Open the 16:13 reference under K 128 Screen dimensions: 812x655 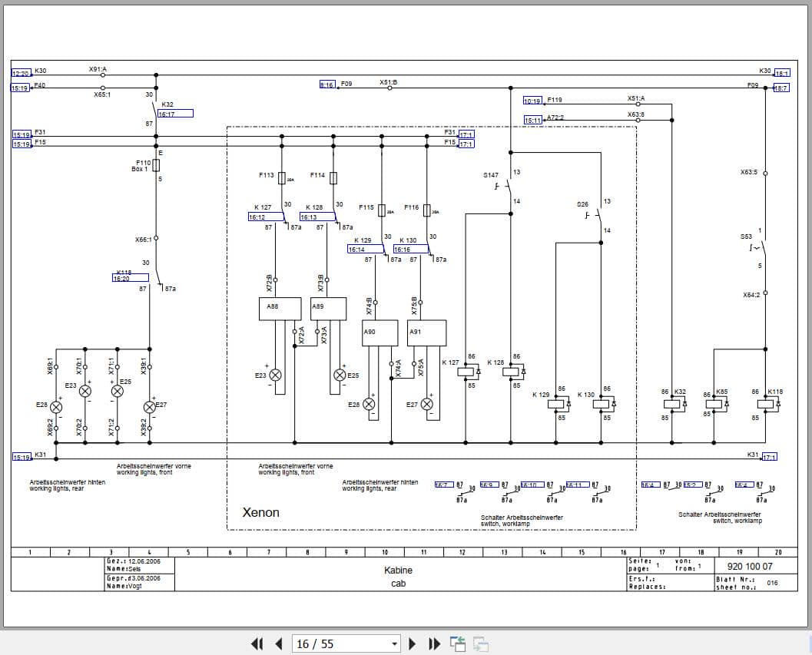click(x=317, y=217)
